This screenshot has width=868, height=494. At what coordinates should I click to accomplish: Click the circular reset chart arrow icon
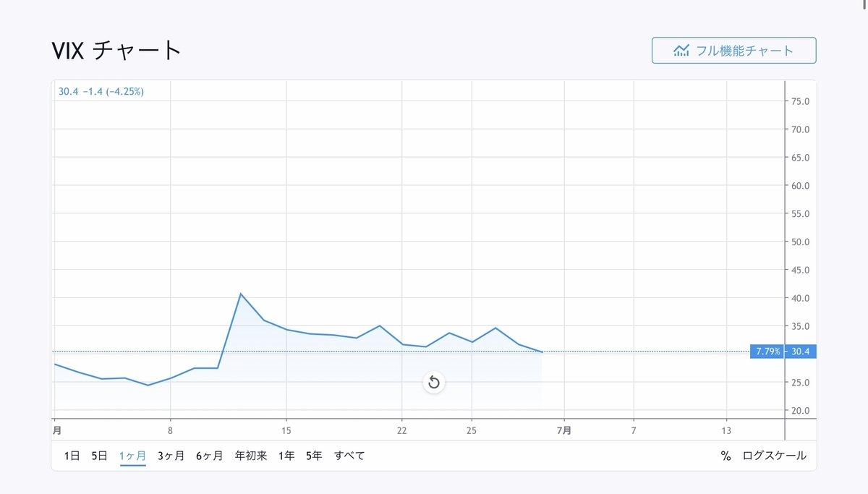[x=434, y=382]
